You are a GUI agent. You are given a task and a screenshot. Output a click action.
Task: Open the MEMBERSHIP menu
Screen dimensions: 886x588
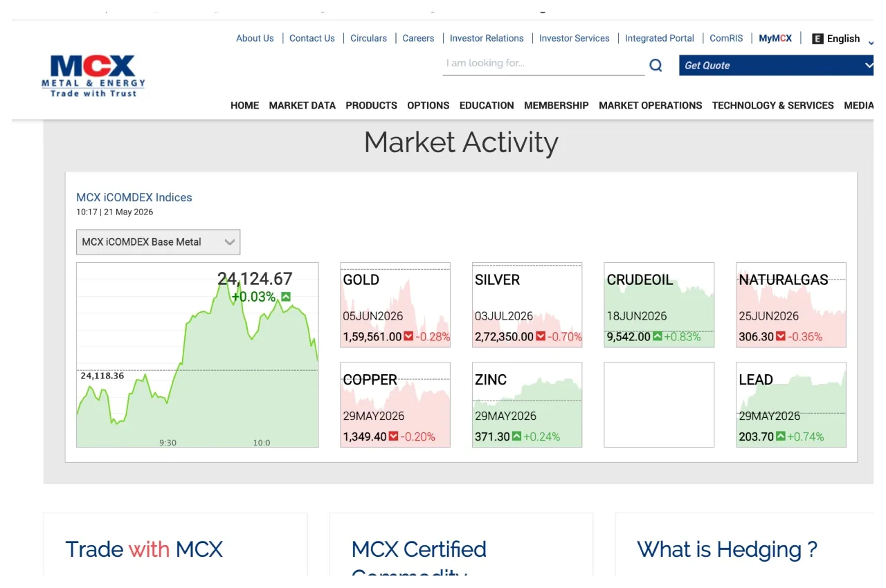tap(557, 105)
